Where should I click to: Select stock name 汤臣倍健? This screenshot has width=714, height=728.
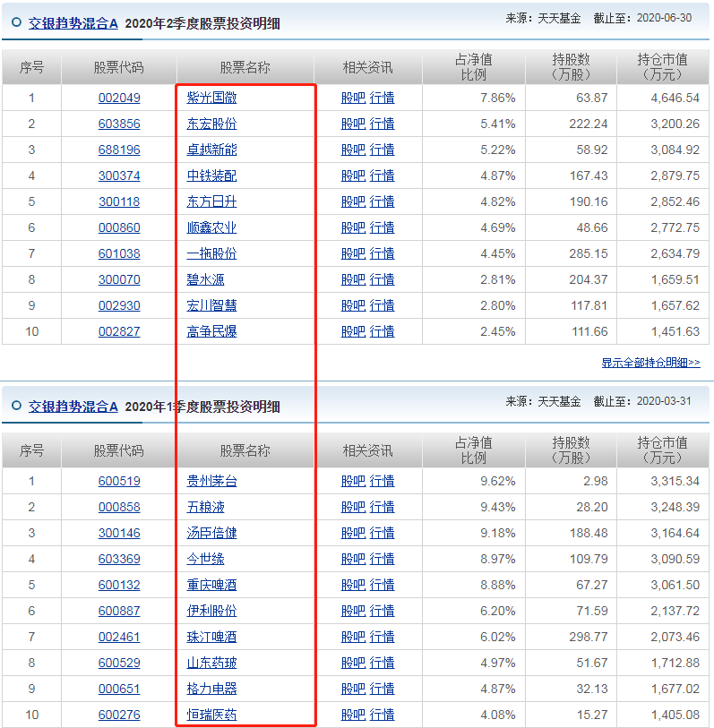pyautogui.click(x=211, y=533)
